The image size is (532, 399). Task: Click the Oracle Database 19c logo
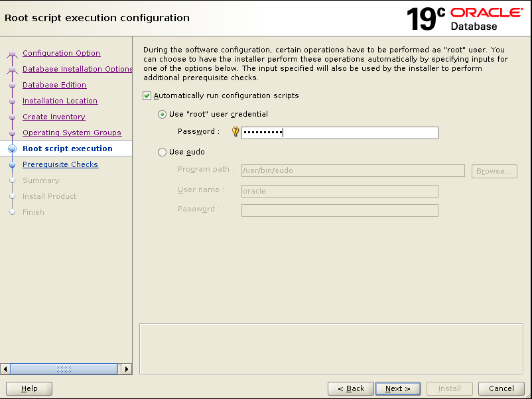coord(465,19)
